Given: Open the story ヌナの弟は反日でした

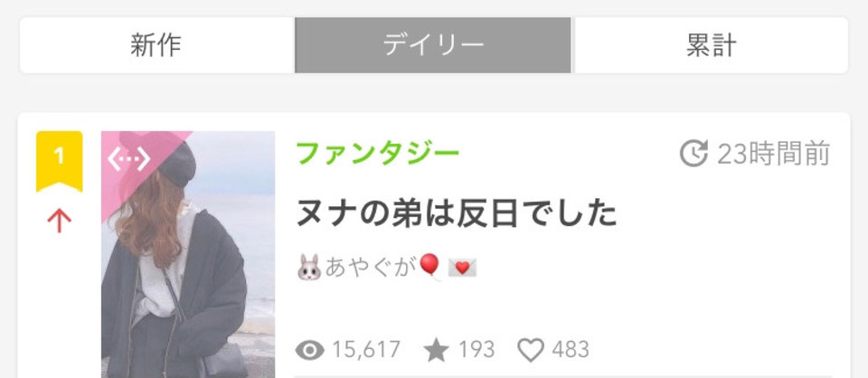Looking at the screenshot, I should [456, 213].
